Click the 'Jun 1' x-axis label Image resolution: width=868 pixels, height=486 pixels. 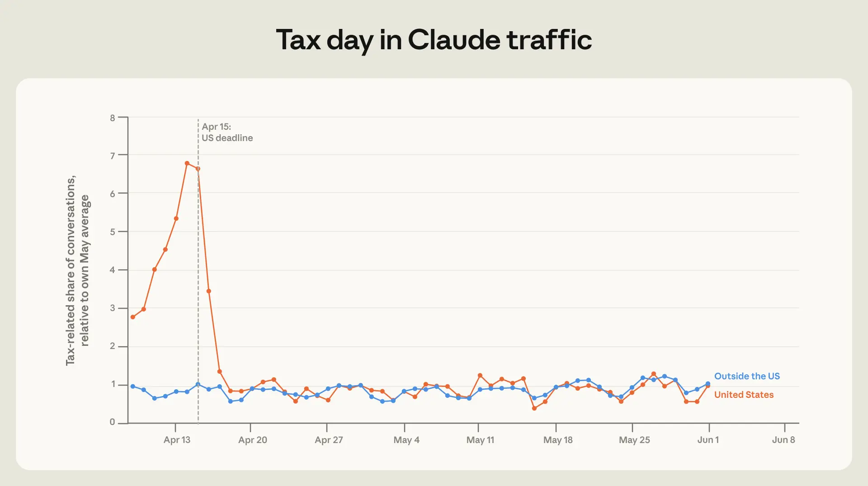pyautogui.click(x=708, y=440)
